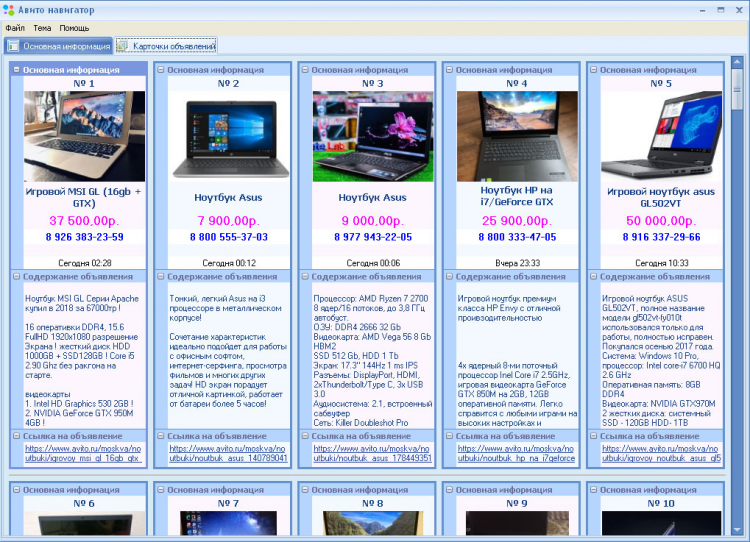
Task: Click price 9 000,00р.
Action: click(x=373, y=221)
